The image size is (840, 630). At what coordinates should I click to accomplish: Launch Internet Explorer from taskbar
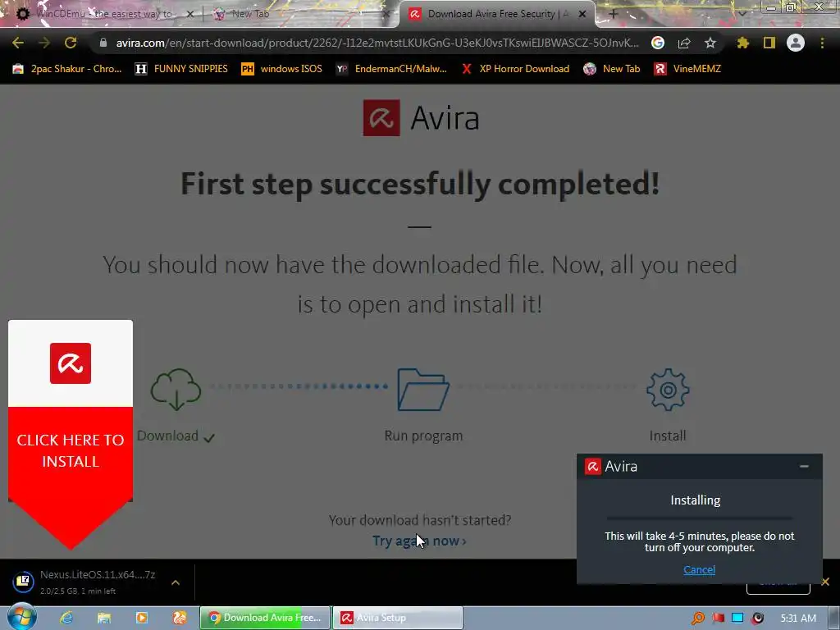pyautogui.click(x=66, y=618)
